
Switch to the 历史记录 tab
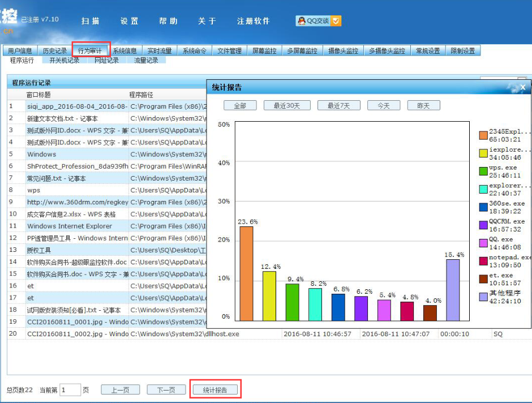click(55, 51)
